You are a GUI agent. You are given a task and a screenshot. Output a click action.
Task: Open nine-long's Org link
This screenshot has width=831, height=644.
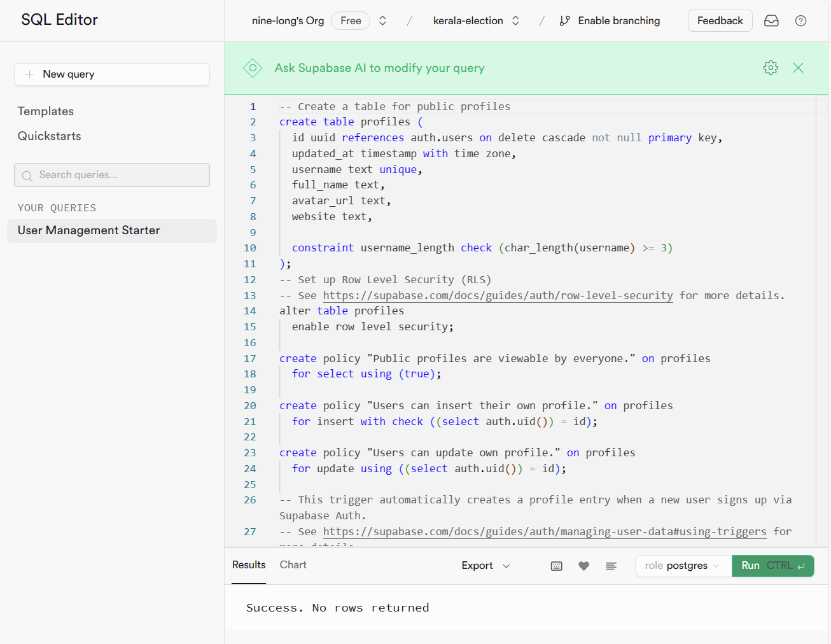point(288,21)
